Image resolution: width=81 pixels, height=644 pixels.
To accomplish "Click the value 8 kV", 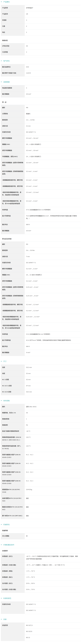I will point(27,67).
